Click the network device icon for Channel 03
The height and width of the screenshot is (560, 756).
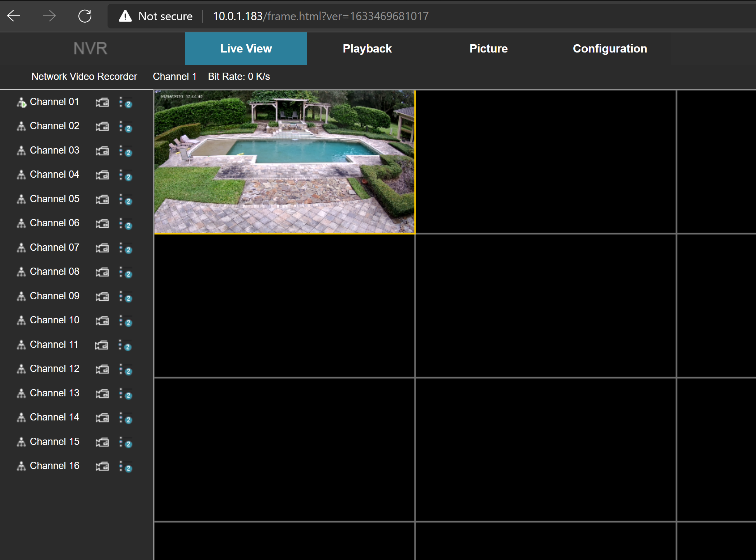point(21,151)
